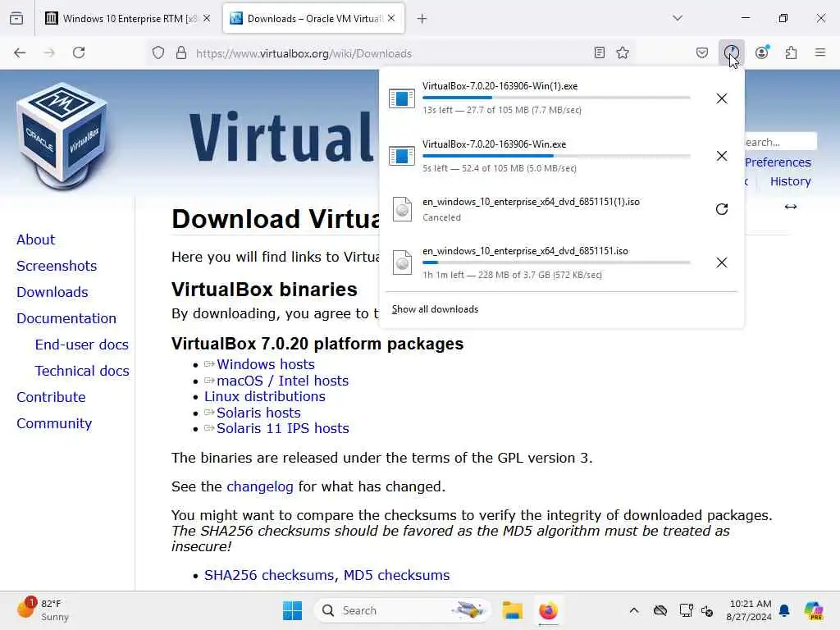Toggle the Firefox downloads toolbar button
The width and height of the screenshot is (840, 630).
[732, 52]
